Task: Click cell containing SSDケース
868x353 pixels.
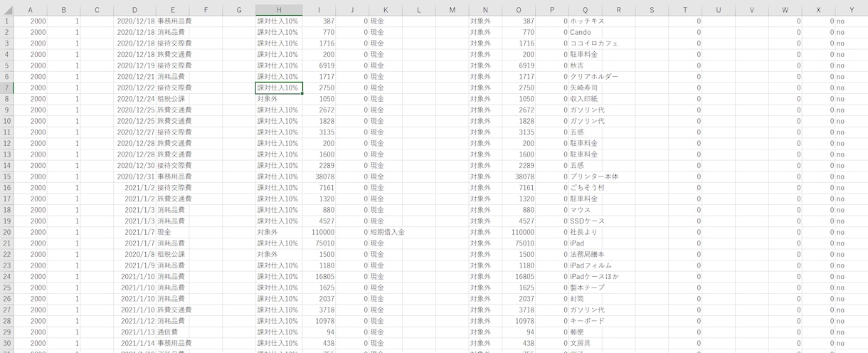Action: [x=587, y=221]
